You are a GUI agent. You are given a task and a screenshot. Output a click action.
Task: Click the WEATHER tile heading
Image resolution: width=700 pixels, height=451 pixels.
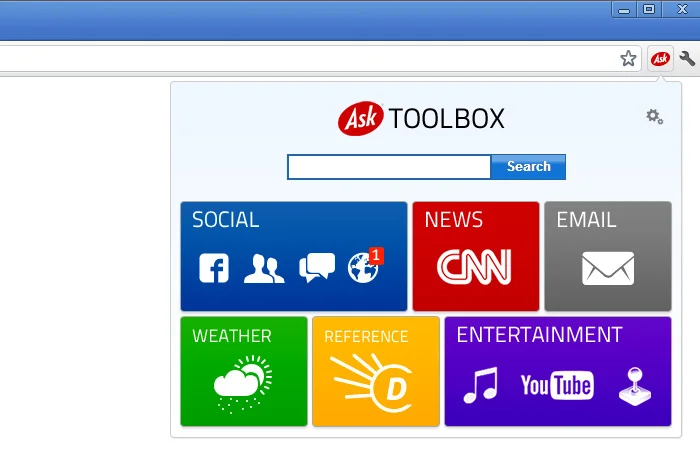click(x=232, y=336)
